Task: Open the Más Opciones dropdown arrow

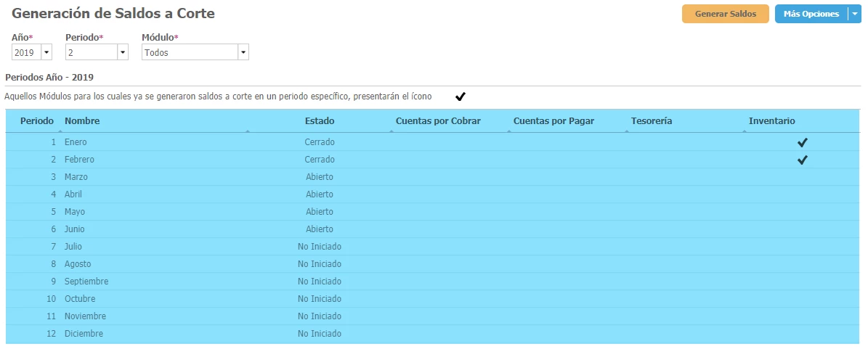Action: 854,14
